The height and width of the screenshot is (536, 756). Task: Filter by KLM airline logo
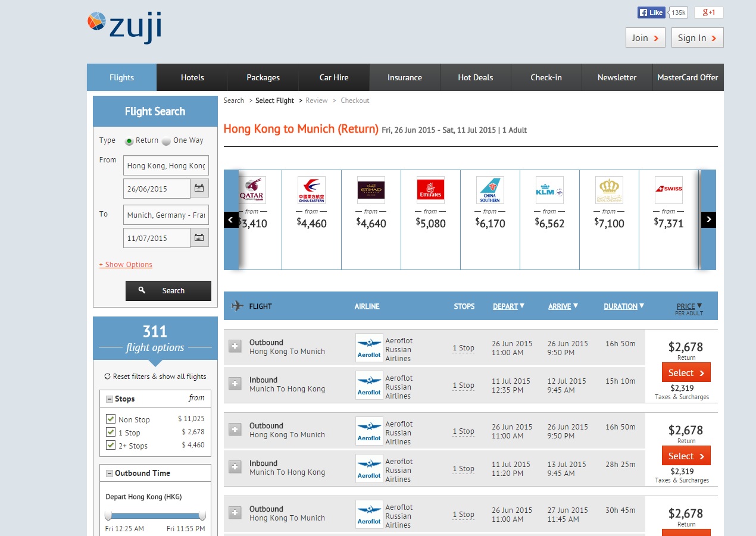pyautogui.click(x=549, y=190)
